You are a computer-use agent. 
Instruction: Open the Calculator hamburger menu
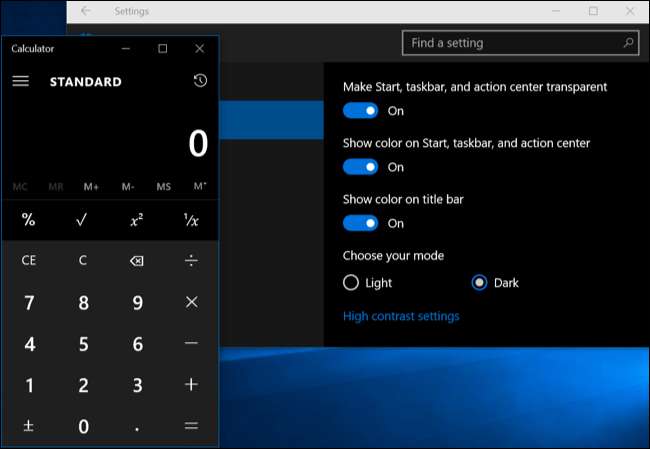[20, 81]
